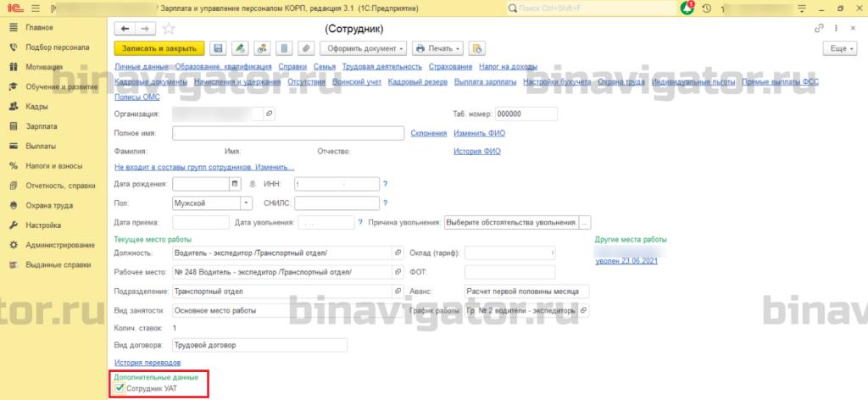Click the Таб. номер input field

pyautogui.click(x=526, y=114)
